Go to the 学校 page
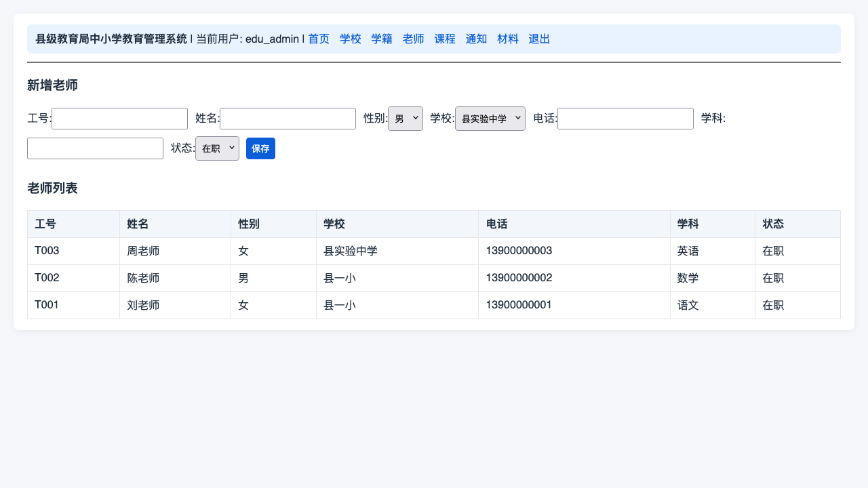This screenshot has height=488, width=868. (351, 39)
